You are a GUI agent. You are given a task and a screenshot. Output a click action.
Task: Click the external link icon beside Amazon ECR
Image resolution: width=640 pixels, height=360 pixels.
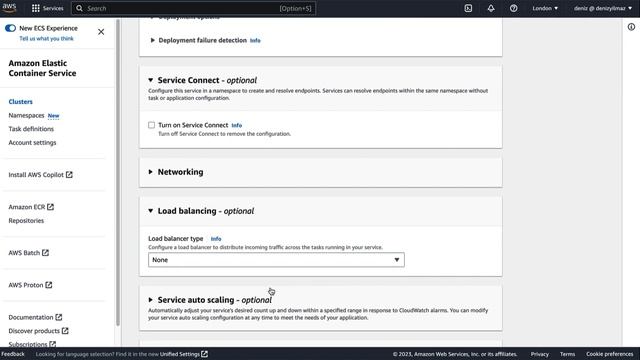point(50,207)
